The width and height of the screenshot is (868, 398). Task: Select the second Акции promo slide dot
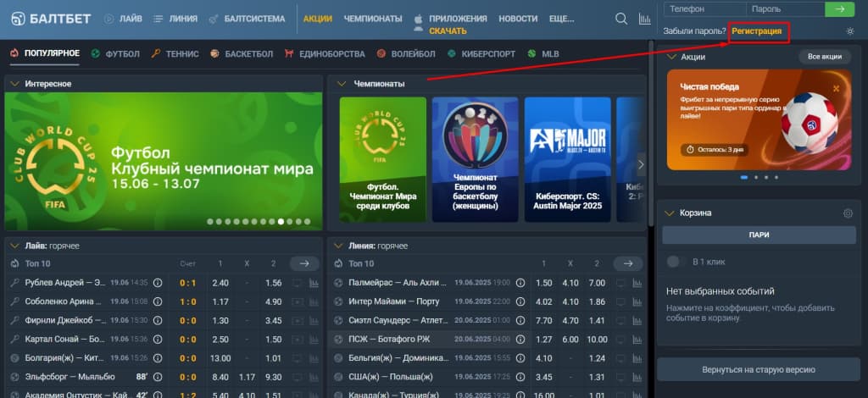[x=756, y=178]
